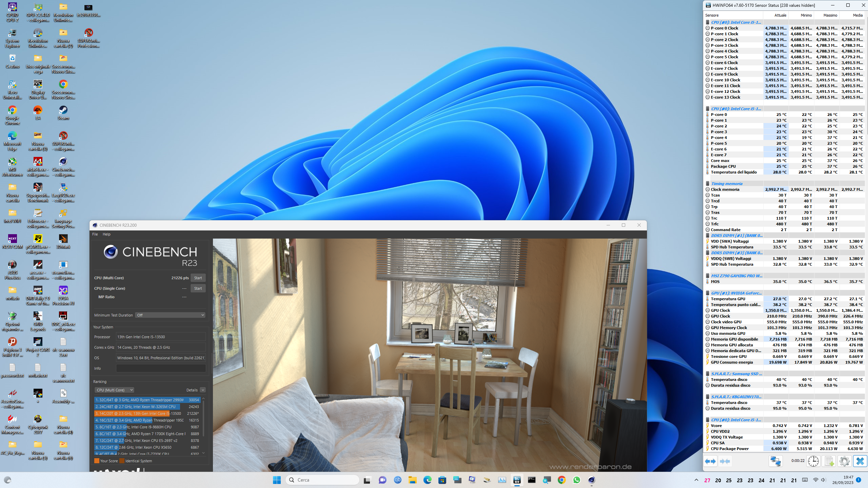868x488 pixels.
Task: Expand the CPU (Multi Core) ranking dropdown
Action: 114,390
